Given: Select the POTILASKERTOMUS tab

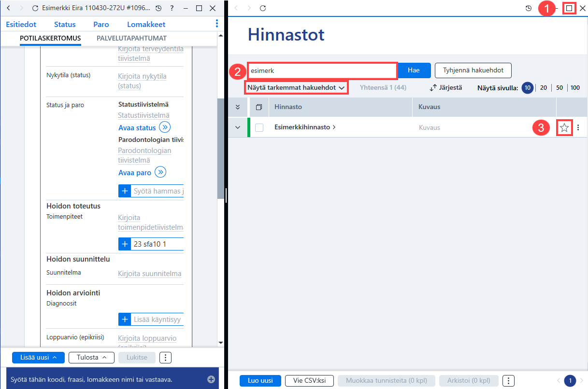Looking at the screenshot, I should [50, 38].
